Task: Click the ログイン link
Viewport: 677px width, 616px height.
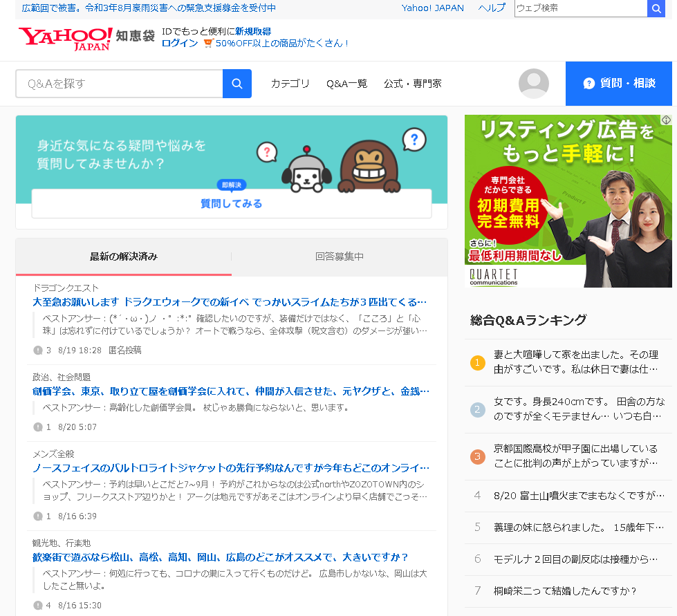Action: (x=180, y=43)
